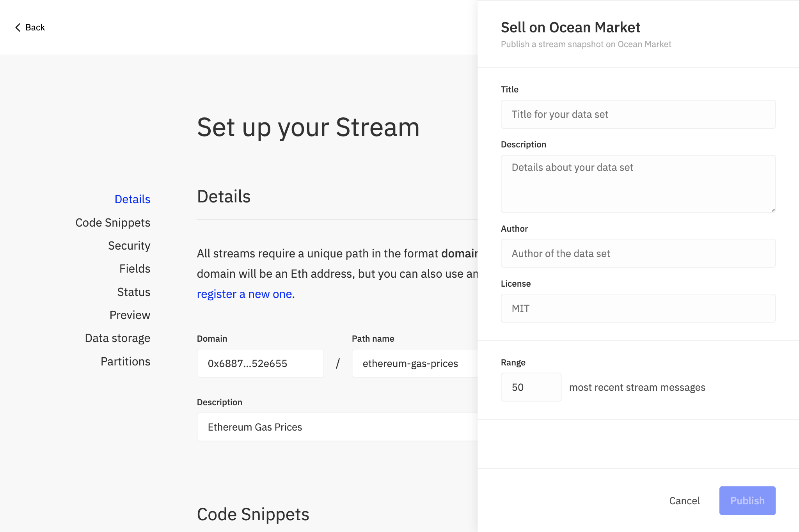The height and width of the screenshot is (532, 799).
Task: Select Status in the side navigation
Action: 133,292
